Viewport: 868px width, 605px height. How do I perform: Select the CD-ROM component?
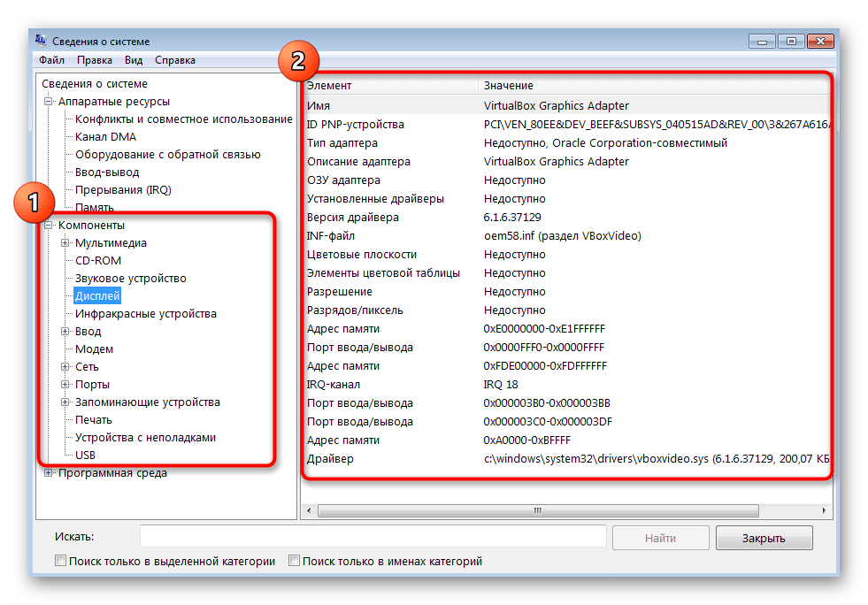pos(98,260)
